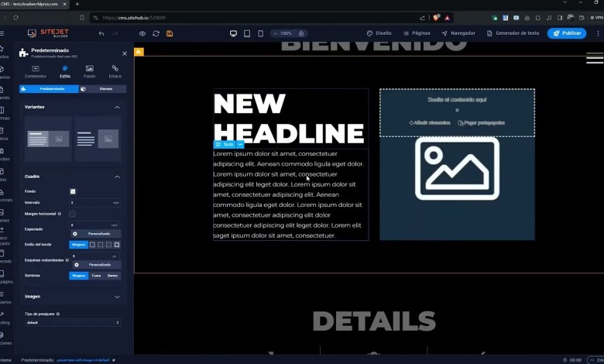Toggle preview mode with the eye icon
604x364 pixels.
(142, 33)
